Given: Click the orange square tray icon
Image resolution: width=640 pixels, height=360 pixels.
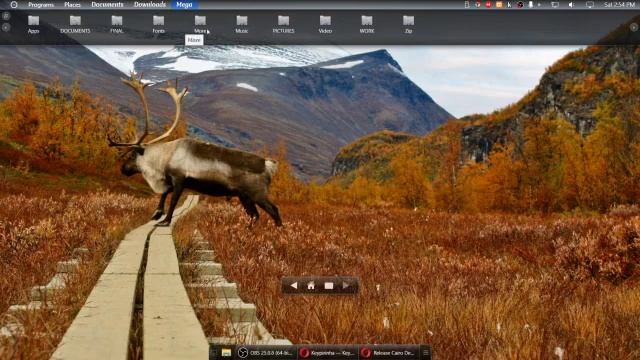Looking at the screenshot, I should point(499,4).
